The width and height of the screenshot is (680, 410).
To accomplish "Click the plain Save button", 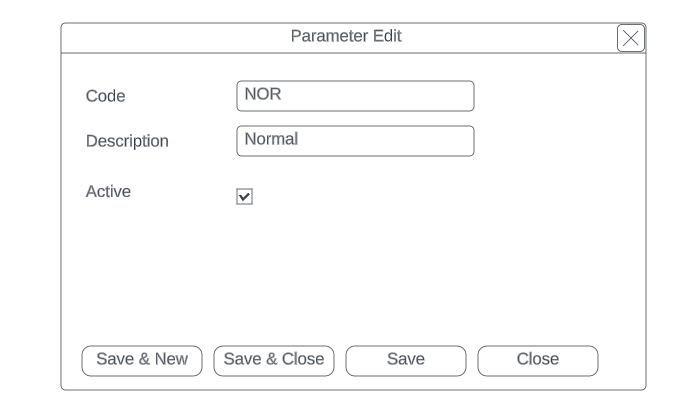I will coord(405,360).
